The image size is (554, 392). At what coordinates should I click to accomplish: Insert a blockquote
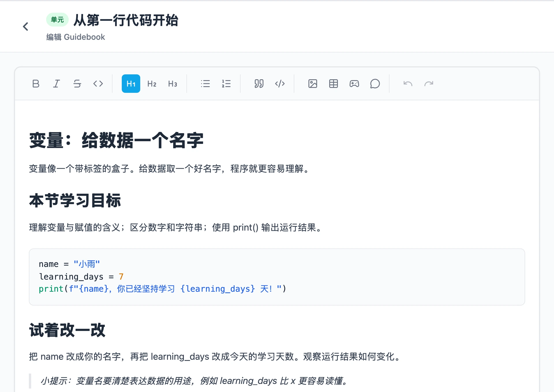point(259,84)
